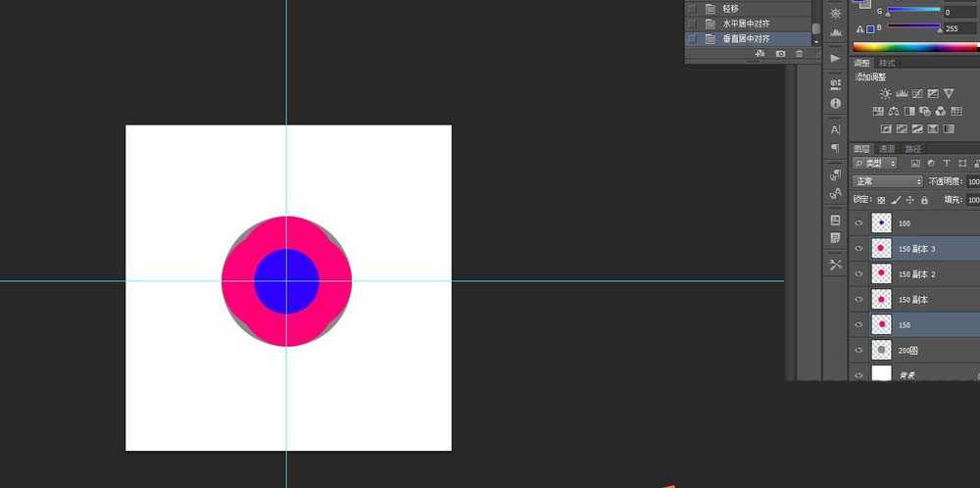Click the play Actions icon in dock
The width and height of the screenshot is (980, 488).
835,58
